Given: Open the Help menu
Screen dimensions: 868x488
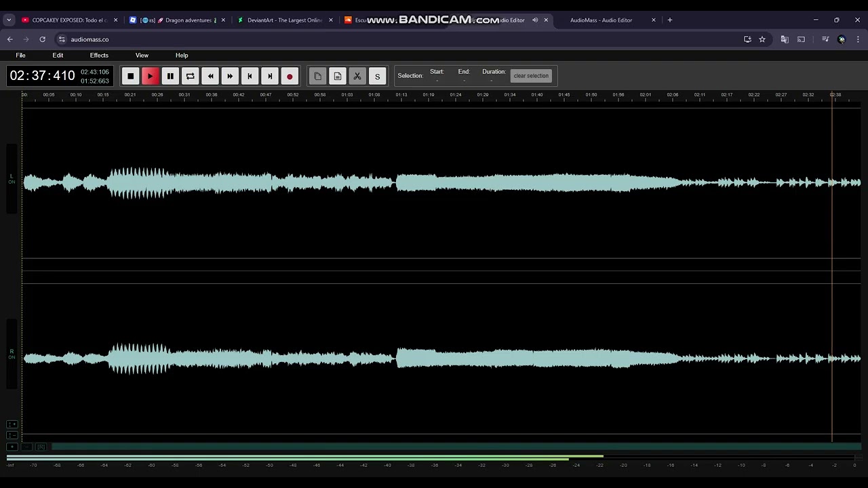Looking at the screenshot, I should (182, 56).
